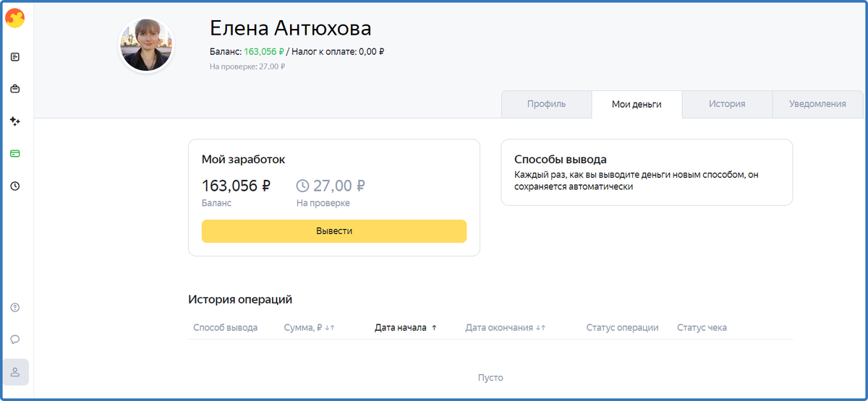Sort by Дата начала column
The image size is (868, 401).
[x=406, y=327]
